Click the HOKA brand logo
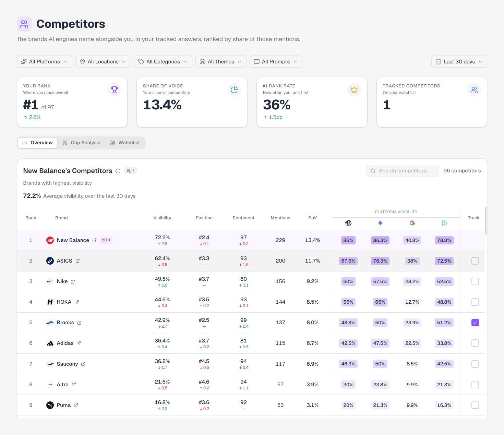 50,302
